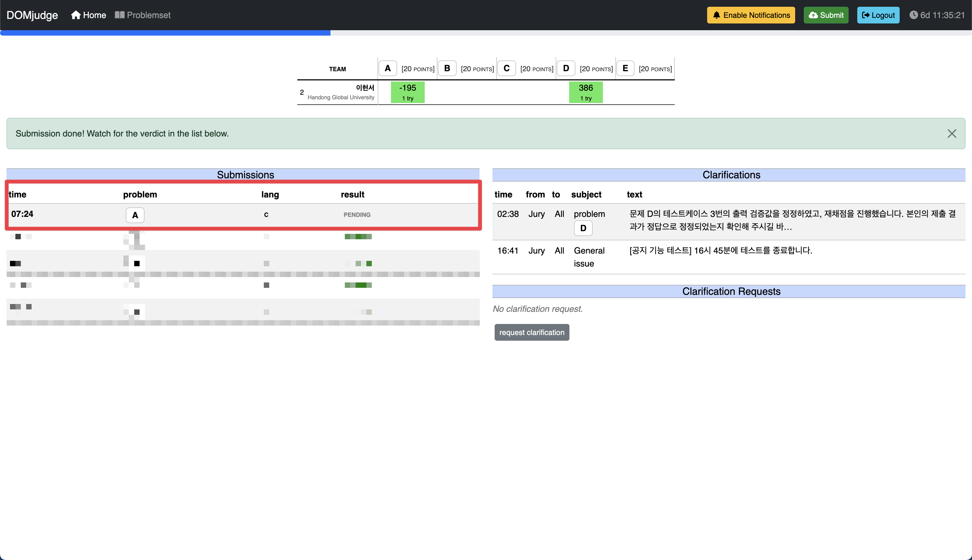Open the Problemset book icon
The image size is (972, 560).
click(x=119, y=15)
